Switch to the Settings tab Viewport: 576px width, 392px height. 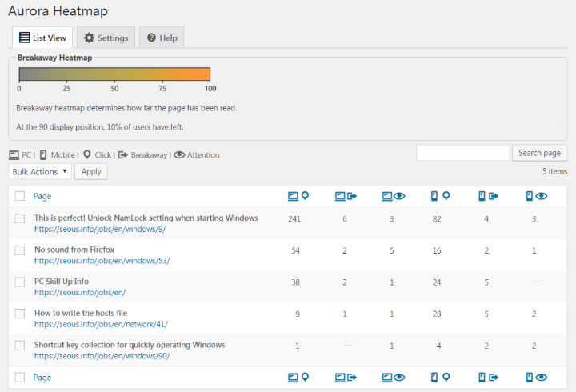click(106, 38)
